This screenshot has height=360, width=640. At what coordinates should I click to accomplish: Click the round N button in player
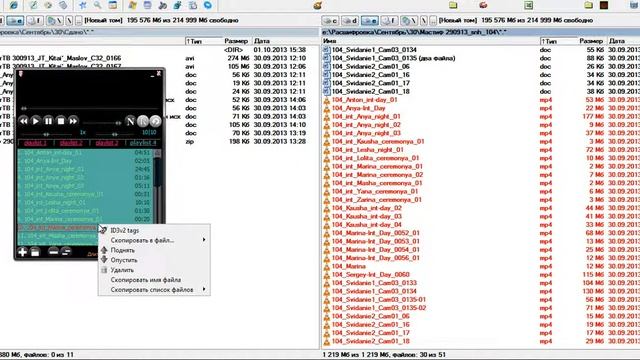pyautogui.click(x=130, y=121)
